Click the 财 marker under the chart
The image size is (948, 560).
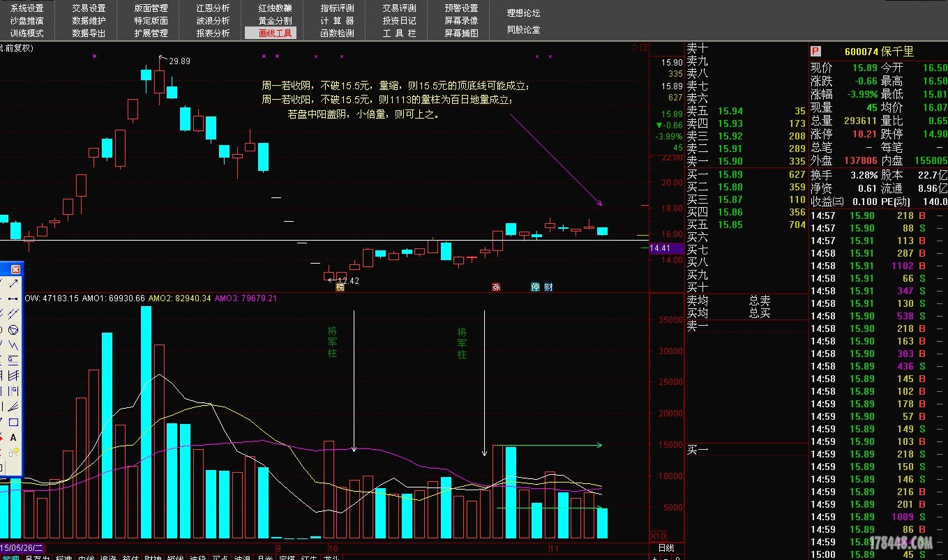pyautogui.click(x=549, y=287)
